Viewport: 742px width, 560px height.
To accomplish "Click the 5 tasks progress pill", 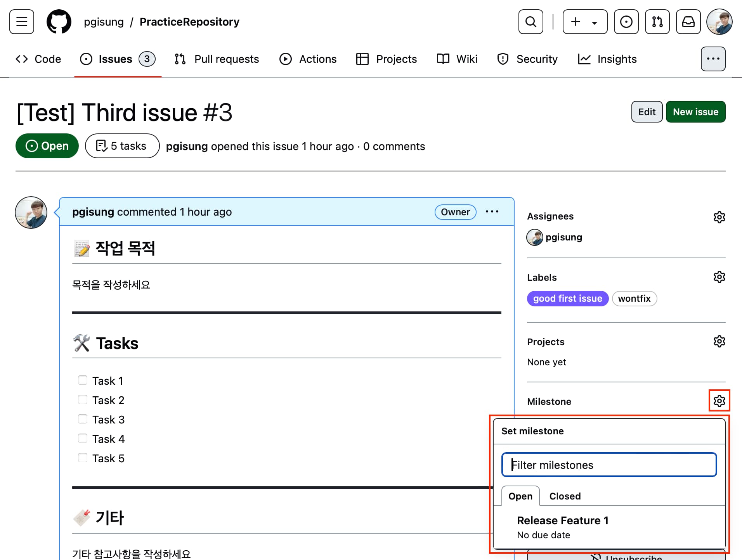I will click(x=122, y=146).
